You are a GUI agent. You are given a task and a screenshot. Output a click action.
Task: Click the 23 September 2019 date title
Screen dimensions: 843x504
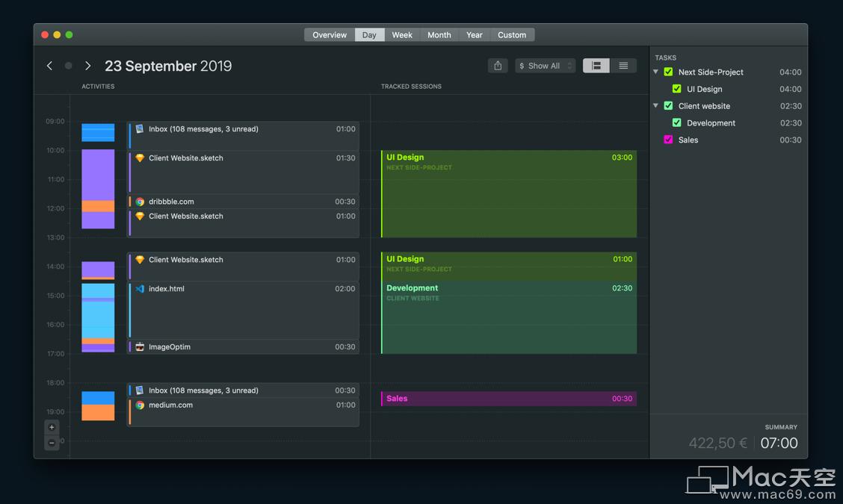click(168, 66)
